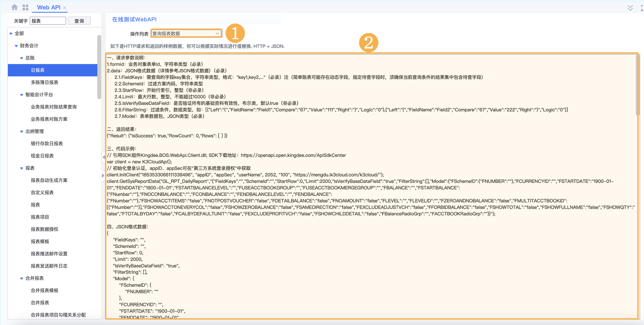Select 银行存款日报表 in the tree

coord(47,144)
